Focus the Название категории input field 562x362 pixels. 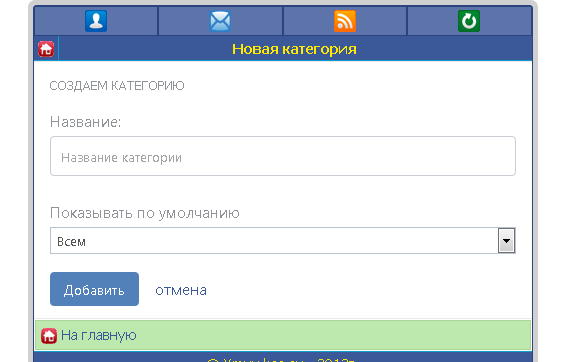(x=283, y=156)
